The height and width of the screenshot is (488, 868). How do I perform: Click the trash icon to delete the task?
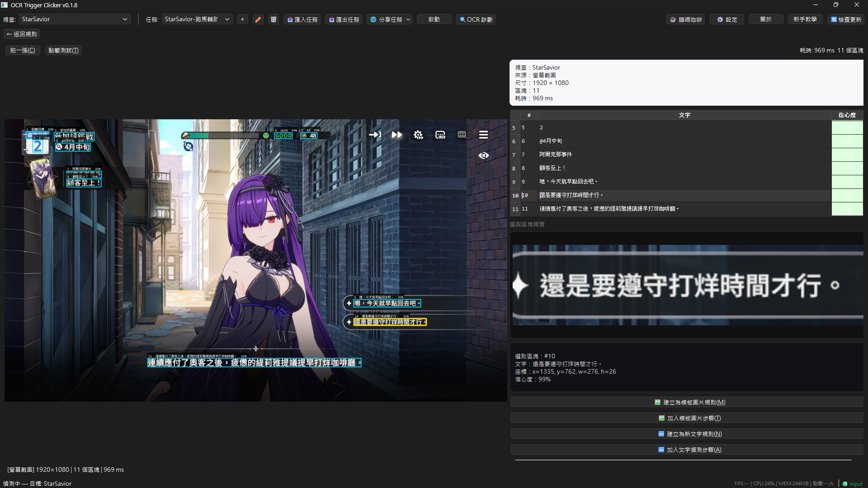[274, 19]
